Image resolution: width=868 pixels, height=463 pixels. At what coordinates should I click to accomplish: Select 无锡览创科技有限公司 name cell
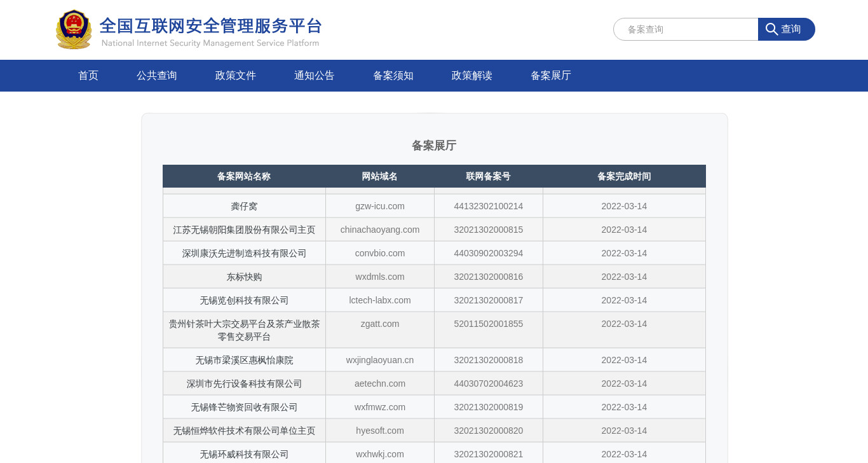244,301
